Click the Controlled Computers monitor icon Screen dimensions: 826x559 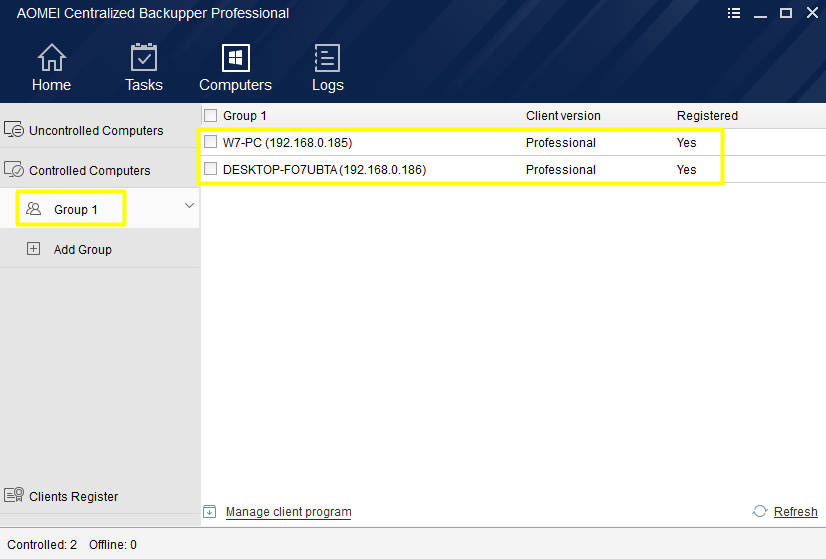(x=14, y=170)
